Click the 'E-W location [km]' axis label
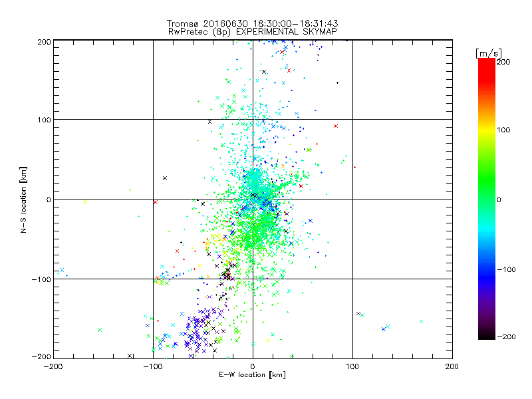Screen dimensions: 532x399 click(x=252, y=375)
